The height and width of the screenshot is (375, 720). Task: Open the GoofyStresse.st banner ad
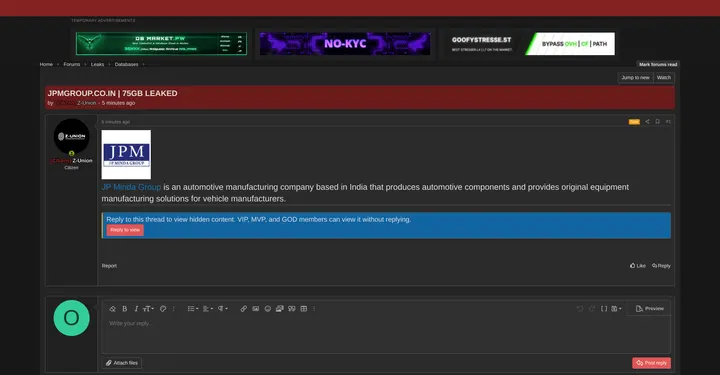529,44
